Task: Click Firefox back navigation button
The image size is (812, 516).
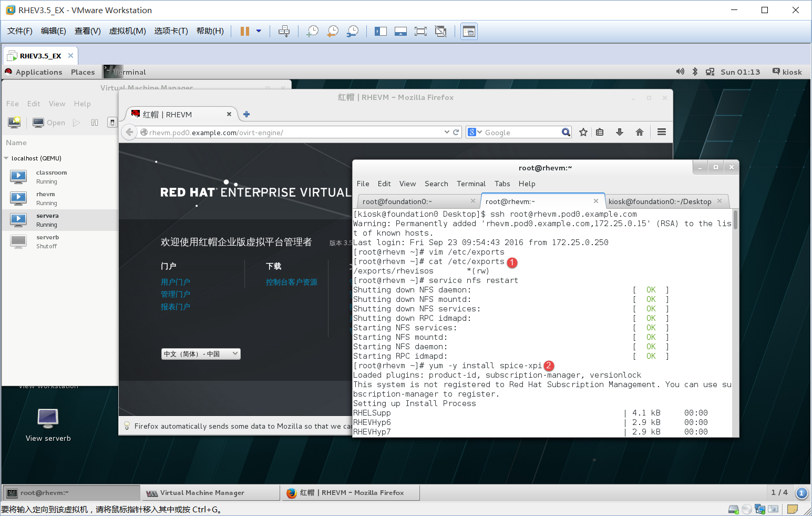Action: (129, 132)
